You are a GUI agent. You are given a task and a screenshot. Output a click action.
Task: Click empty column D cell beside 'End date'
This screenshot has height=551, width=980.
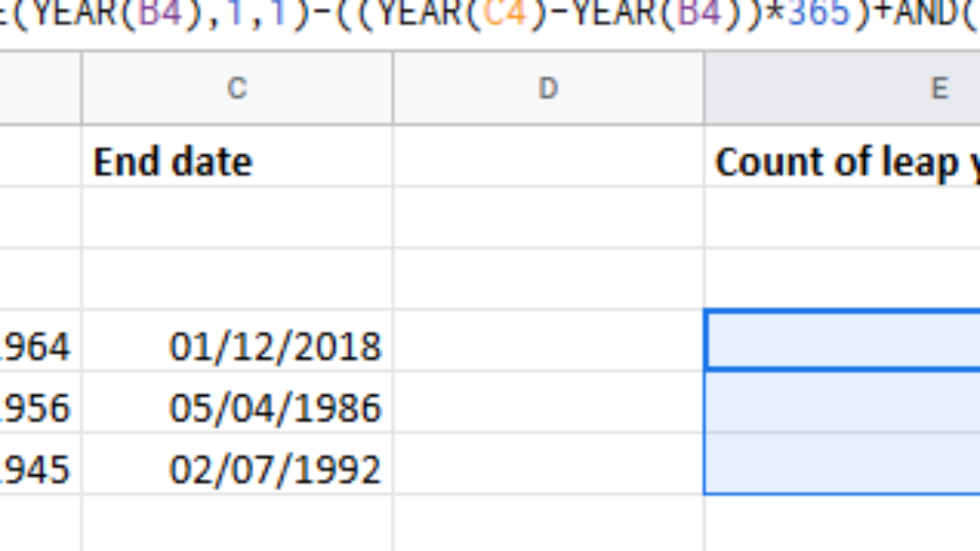coord(548,156)
